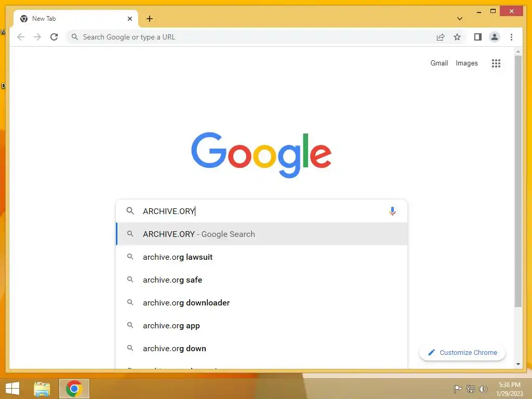Reload the current page

coord(54,37)
